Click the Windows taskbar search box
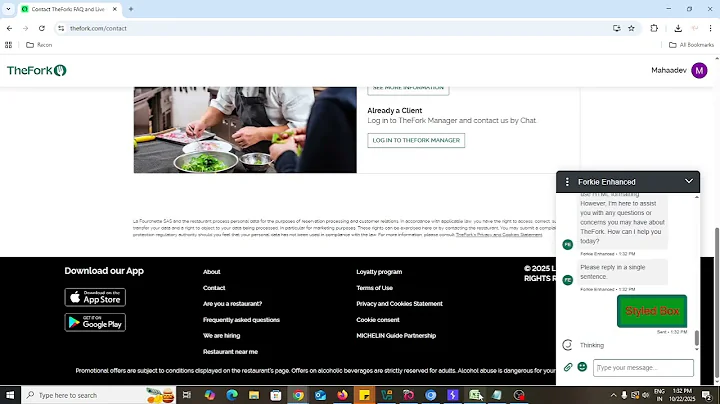 (x=99, y=395)
